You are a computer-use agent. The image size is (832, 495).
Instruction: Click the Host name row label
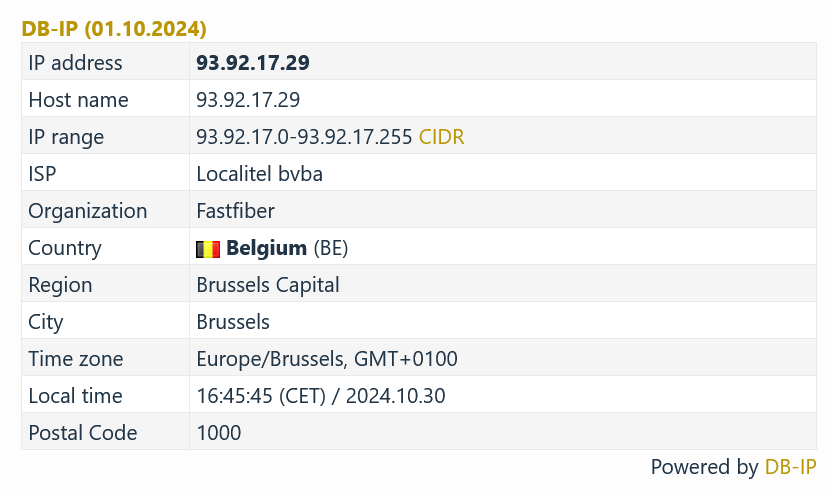[x=78, y=100]
